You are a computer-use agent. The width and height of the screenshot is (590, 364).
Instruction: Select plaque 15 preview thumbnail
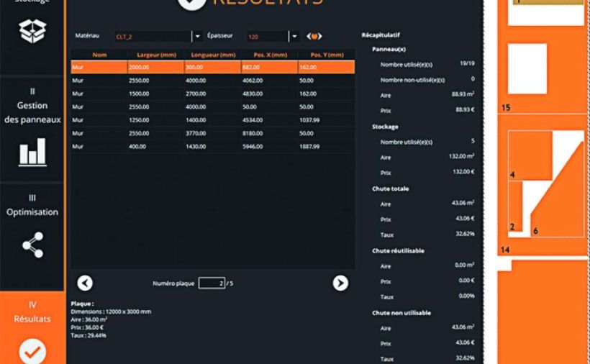tap(527, 69)
